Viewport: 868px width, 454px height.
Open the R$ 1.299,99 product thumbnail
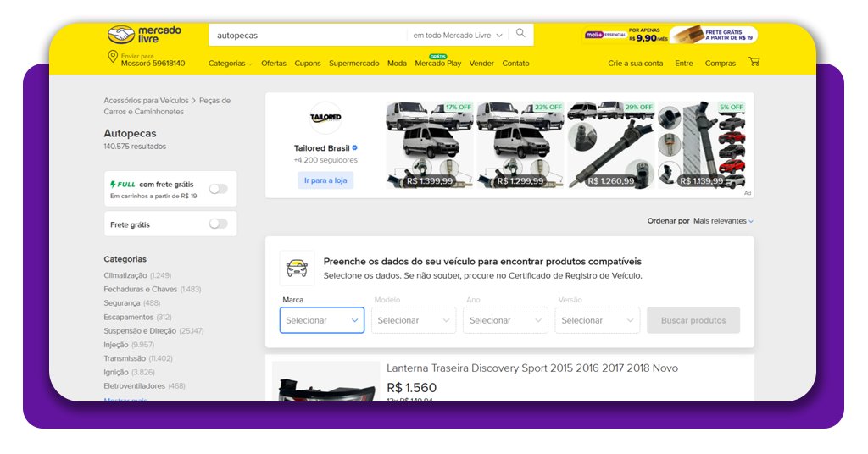point(520,145)
